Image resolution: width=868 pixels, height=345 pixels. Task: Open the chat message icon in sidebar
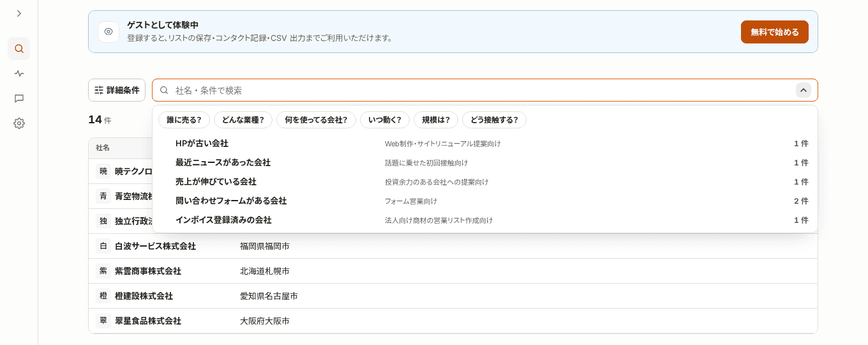point(19,98)
